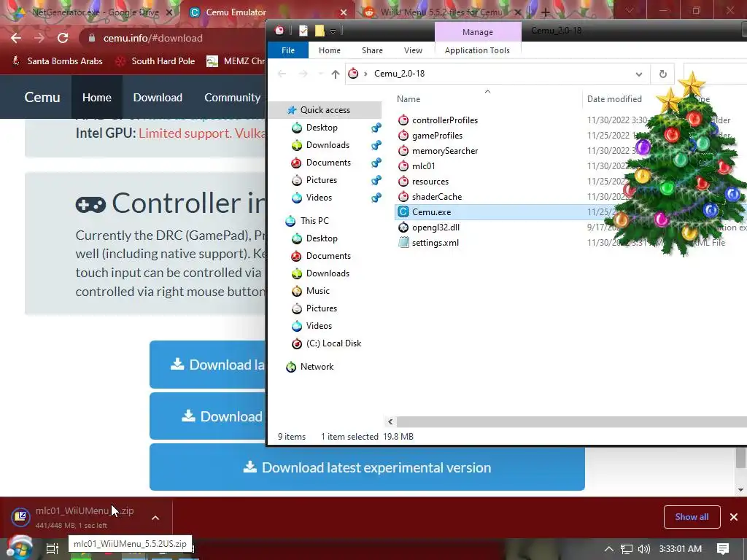Open the Share ribbon tab

[x=372, y=50]
